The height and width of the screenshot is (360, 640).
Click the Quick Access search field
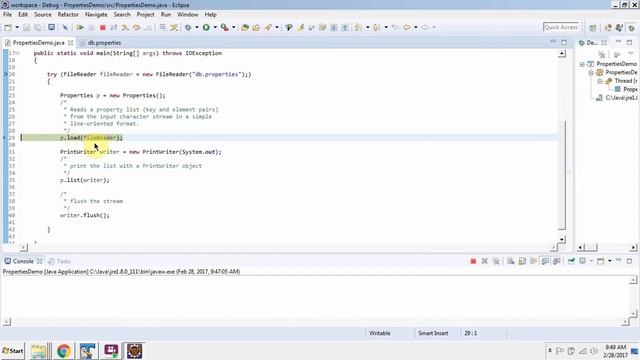click(x=561, y=27)
